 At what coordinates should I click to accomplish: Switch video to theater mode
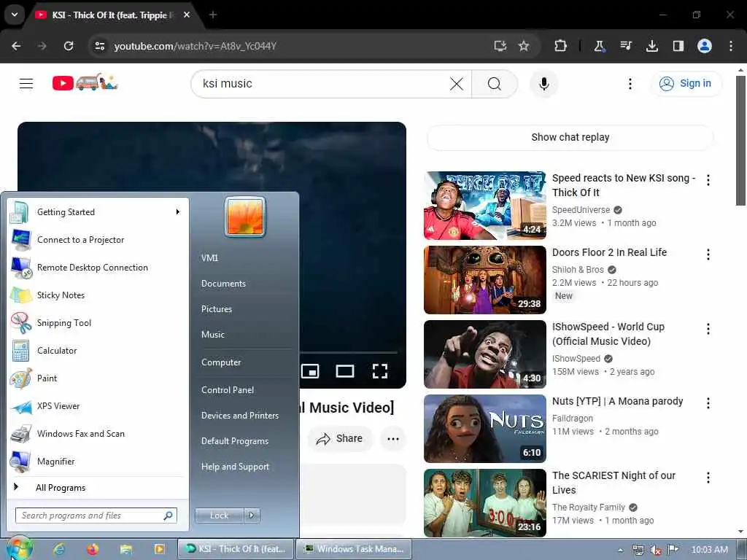pos(345,371)
